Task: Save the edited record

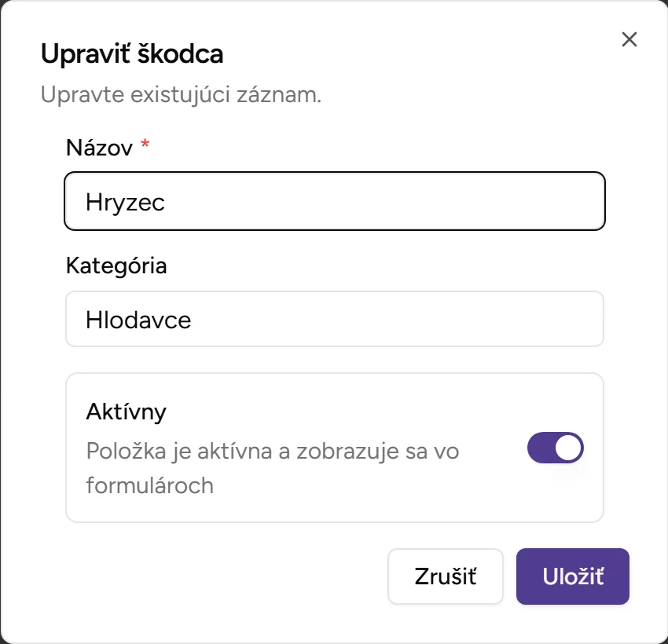Action: coord(572,576)
